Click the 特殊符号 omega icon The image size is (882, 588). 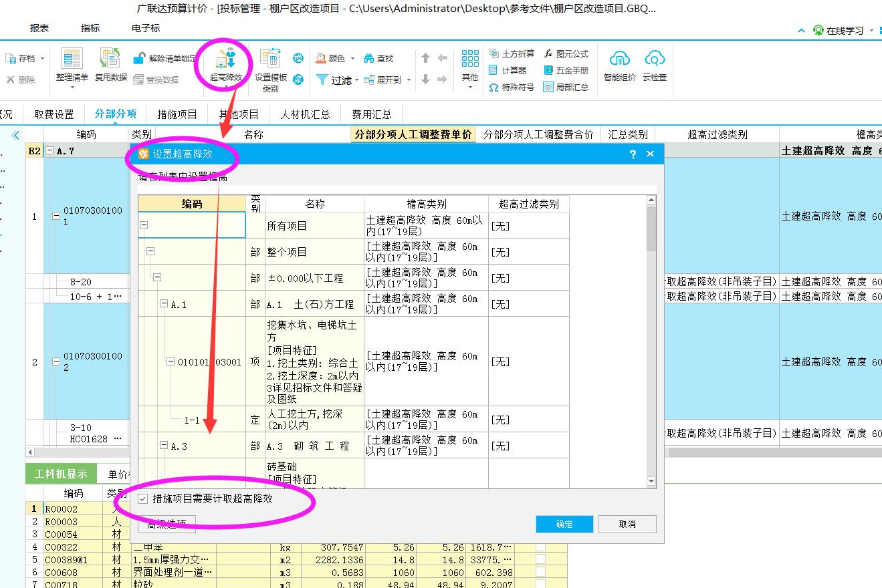(x=494, y=88)
